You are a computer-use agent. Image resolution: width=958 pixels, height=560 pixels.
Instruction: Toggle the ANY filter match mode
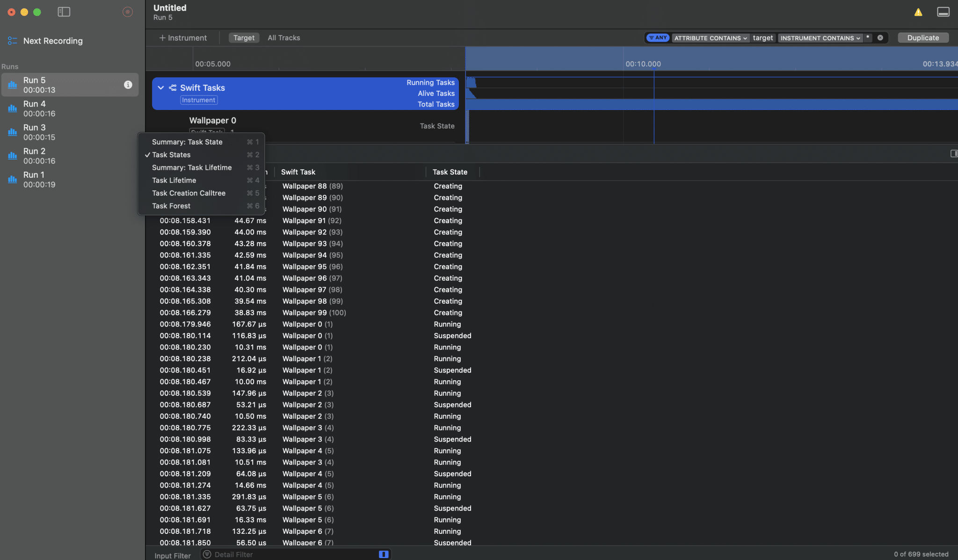click(658, 38)
